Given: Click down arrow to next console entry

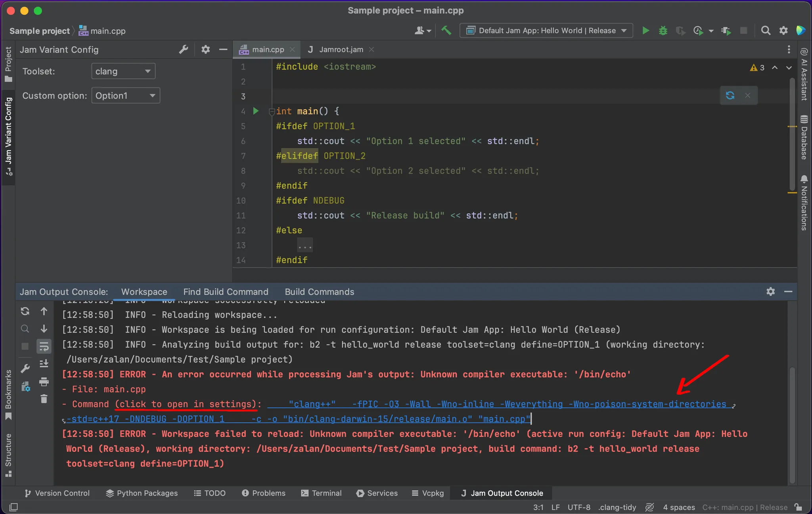Looking at the screenshot, I should (44, 329).
